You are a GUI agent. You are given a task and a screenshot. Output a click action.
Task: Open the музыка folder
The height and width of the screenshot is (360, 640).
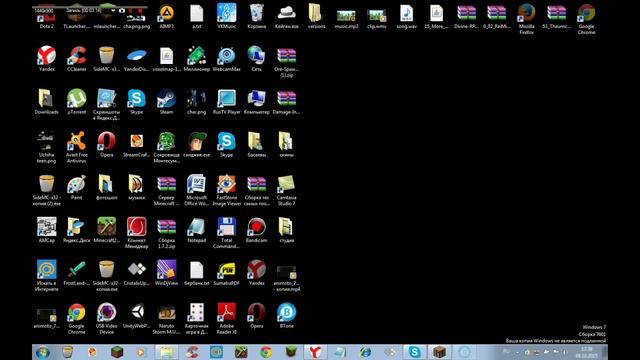pyautogui.click(x=136, y=188)
